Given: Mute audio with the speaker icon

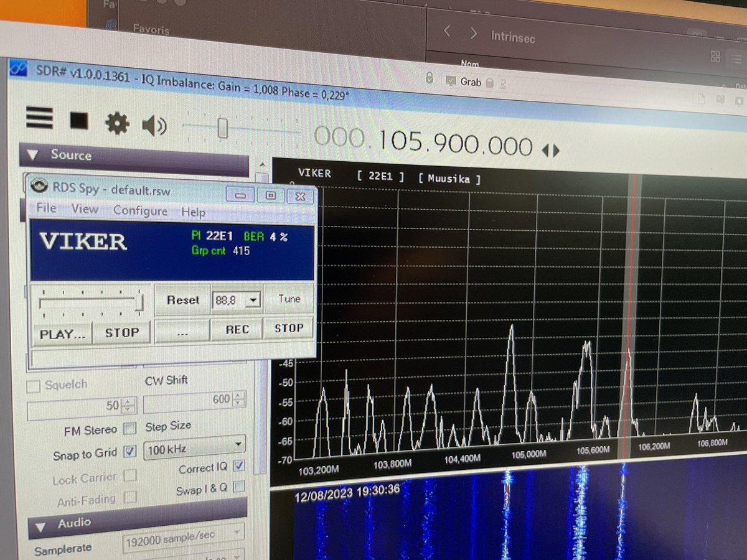Looking at the screenshot, I should click(154, 126).
